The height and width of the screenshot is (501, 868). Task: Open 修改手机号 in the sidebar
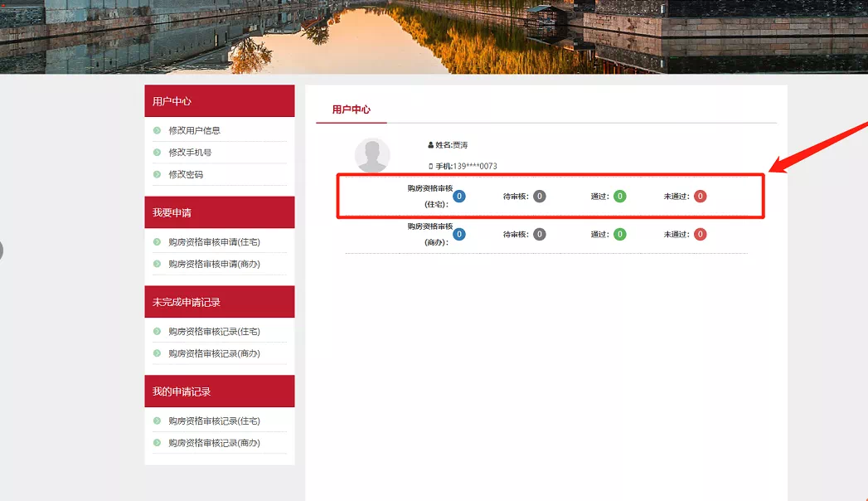(190, 153)
